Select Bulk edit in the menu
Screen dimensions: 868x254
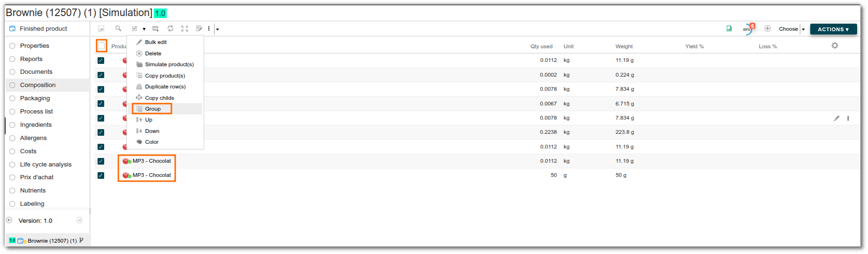pyautogui.click(x=156, y=42)
